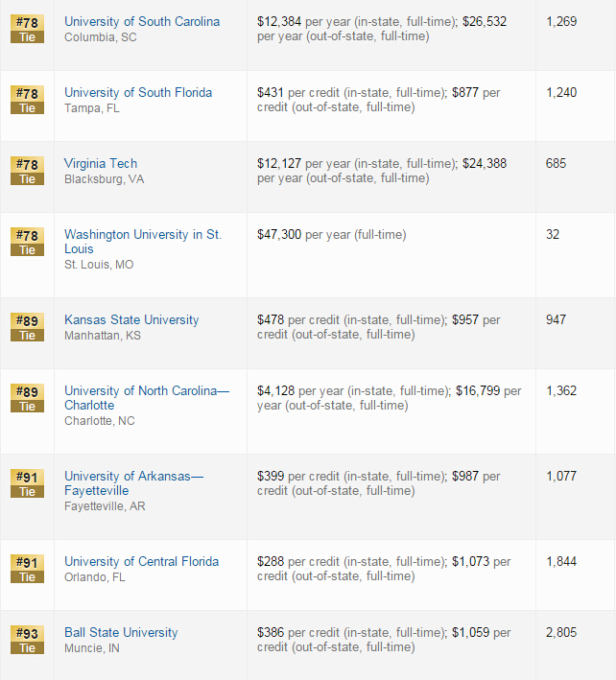Select #91 Tie badge beside Central Florida
Viewport: 616px width, 680px height.
coord(27,569)
